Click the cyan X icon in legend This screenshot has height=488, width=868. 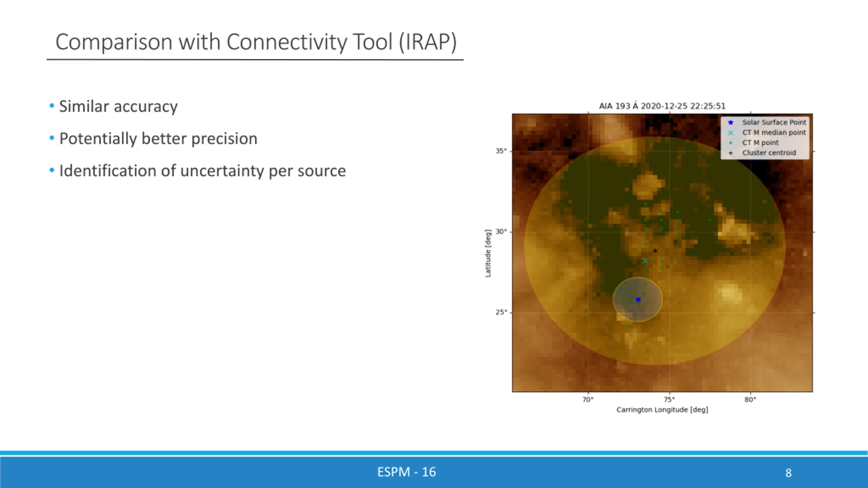[x=731, y=133]
